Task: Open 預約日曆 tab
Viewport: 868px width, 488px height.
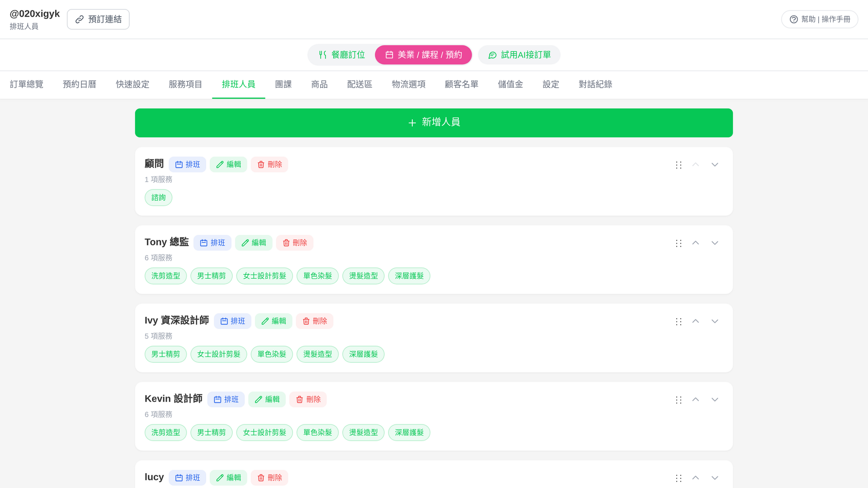Action: click(x=80, y=84)
